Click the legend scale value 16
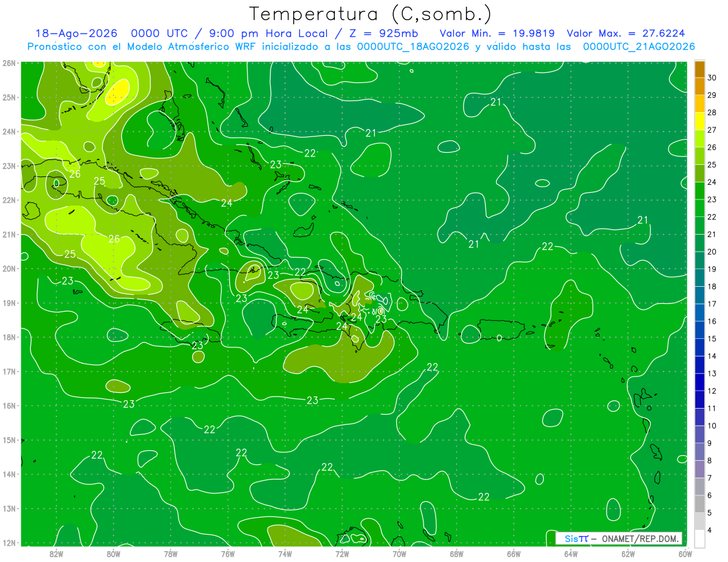 712,321
